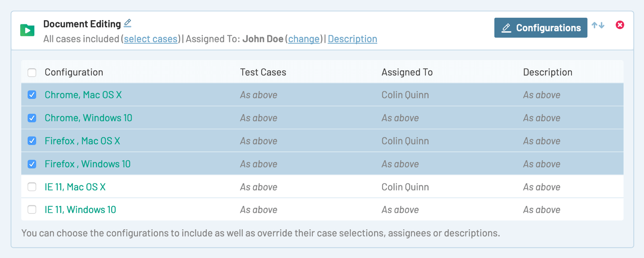Open the Configurations button

(540, 28)
